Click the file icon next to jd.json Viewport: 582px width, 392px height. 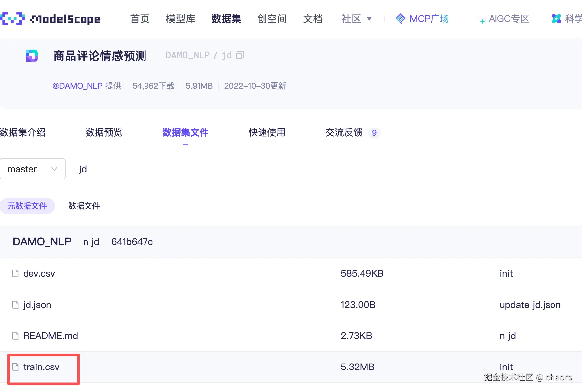(x=15, y=305)
